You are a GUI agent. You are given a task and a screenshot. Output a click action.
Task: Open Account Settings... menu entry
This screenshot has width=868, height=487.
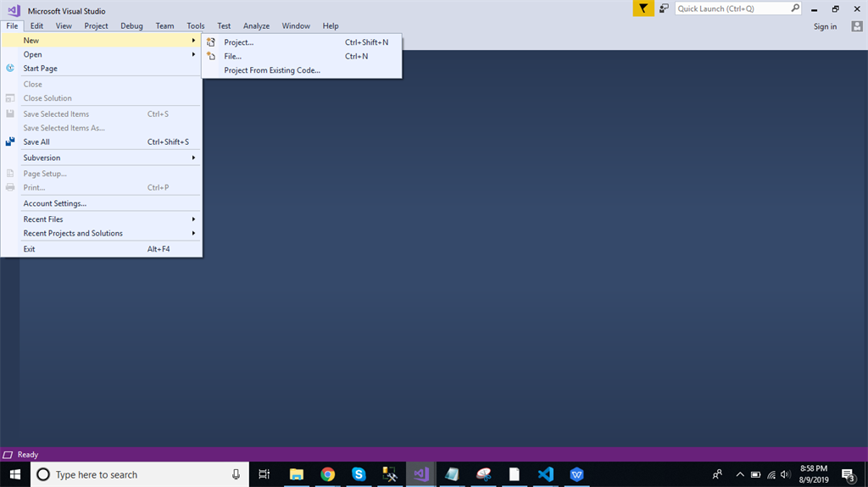(102, 203)
